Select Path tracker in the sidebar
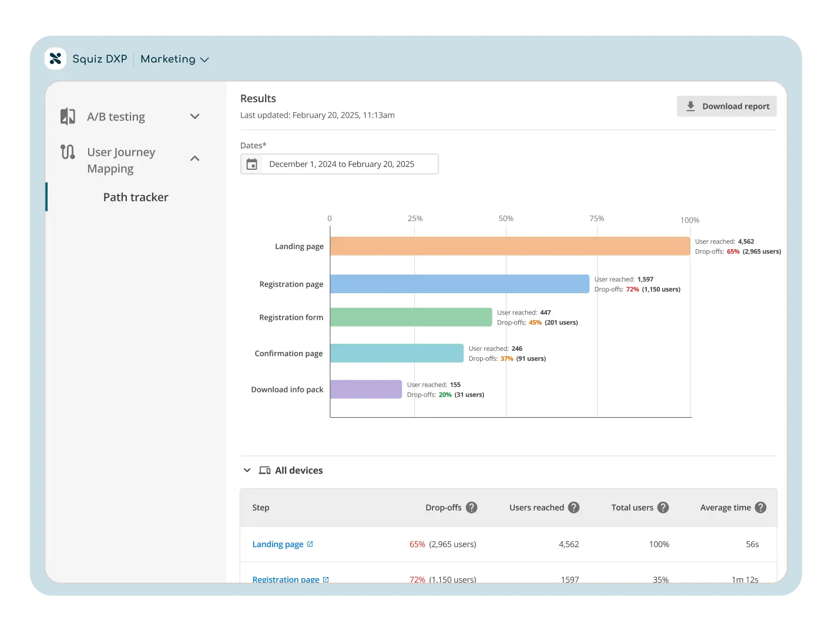The image size is (832, 644). pyautogui.click(x=136, y=197)
